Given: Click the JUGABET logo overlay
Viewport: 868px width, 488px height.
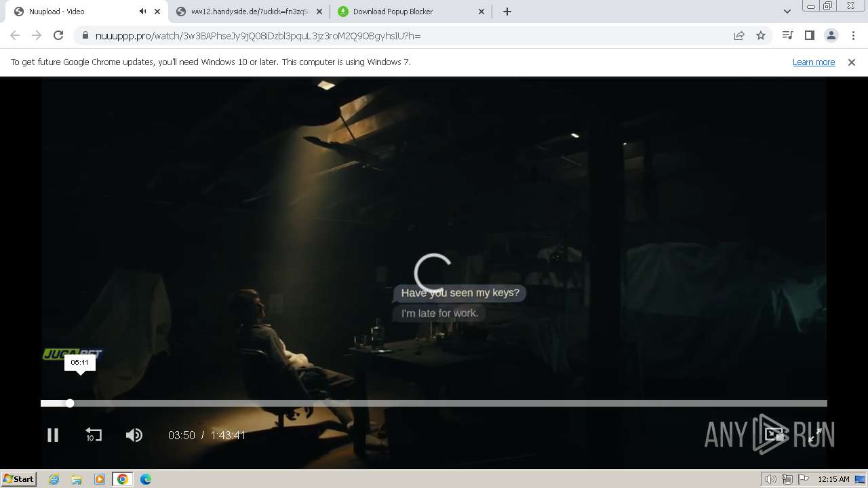Looking at the screenshot, I should click(x=72, y=354).
